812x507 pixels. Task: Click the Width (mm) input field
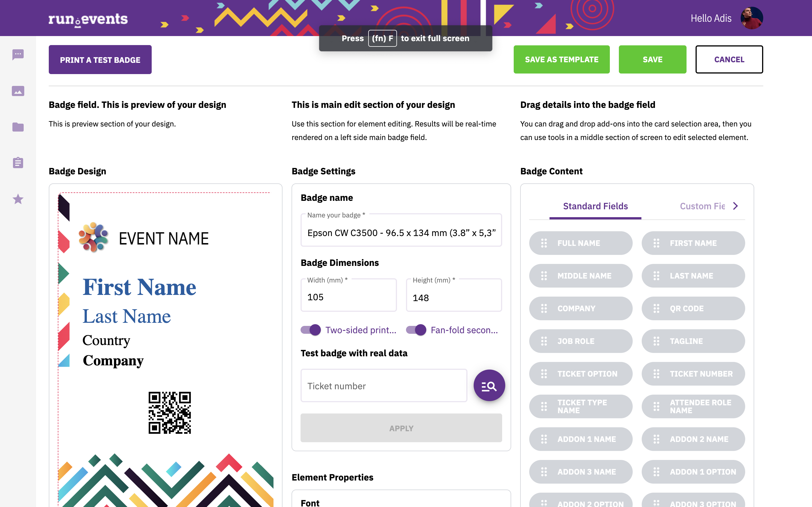[x=348, y=295]
